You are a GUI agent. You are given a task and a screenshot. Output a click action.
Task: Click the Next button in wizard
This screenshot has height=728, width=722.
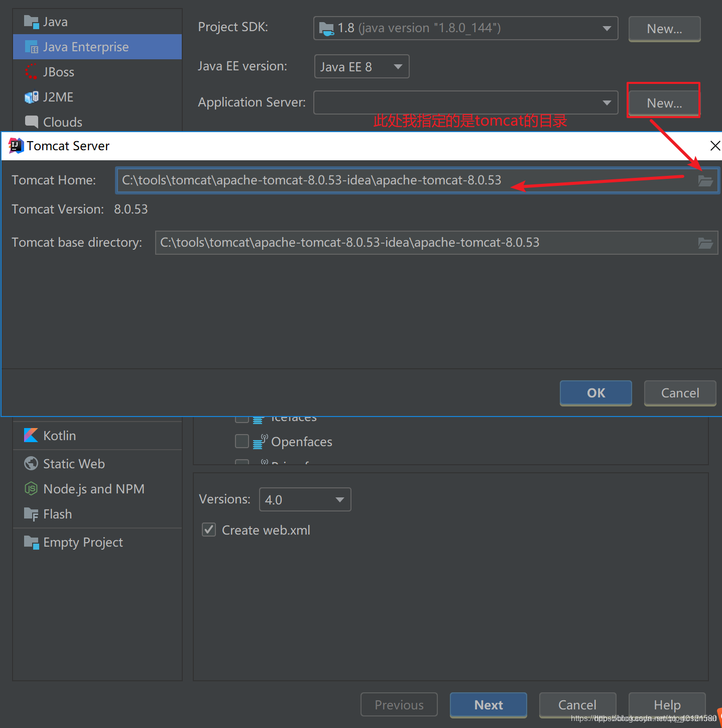coord(489,705)
